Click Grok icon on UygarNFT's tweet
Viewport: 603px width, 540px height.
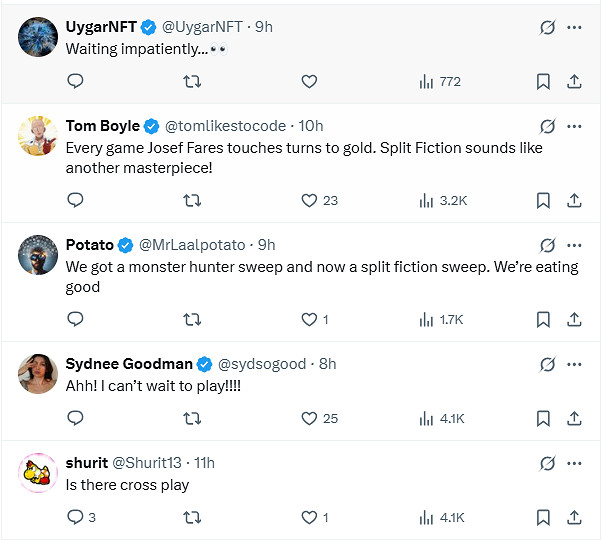point(547,28)
